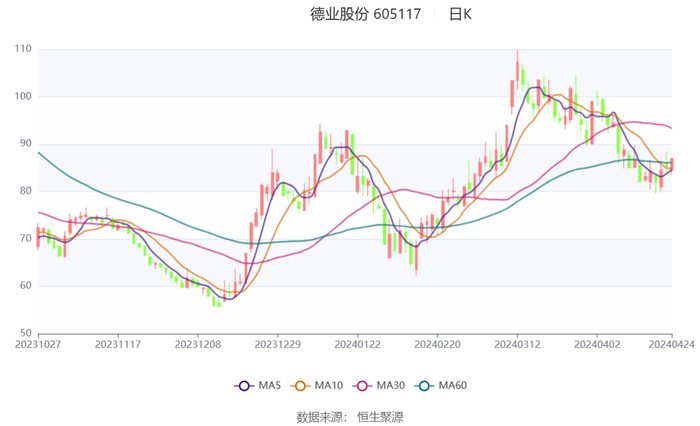700x426 pixels.
Task: Pick the 20231229 date on the x-axis
Action: [277, 344]
